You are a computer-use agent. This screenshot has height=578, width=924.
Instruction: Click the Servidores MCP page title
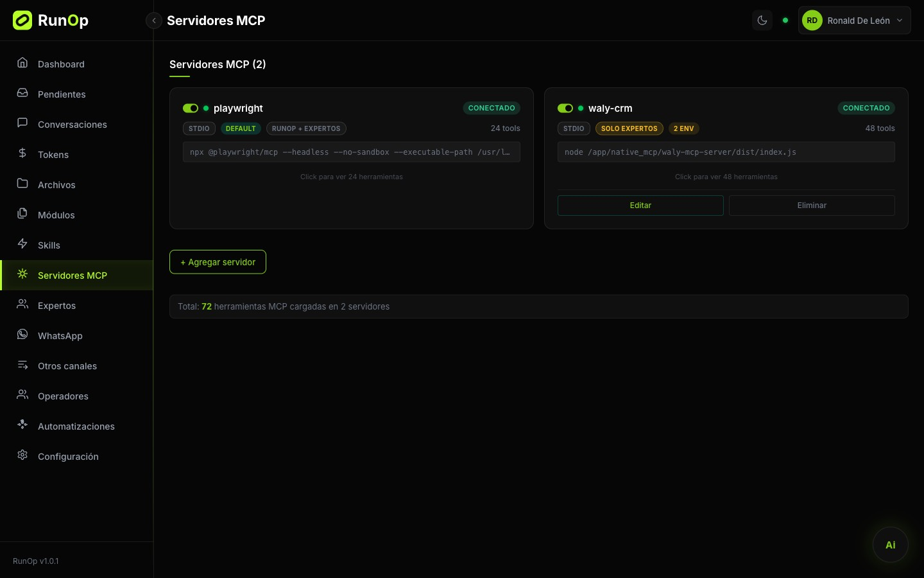click(216, 21)
